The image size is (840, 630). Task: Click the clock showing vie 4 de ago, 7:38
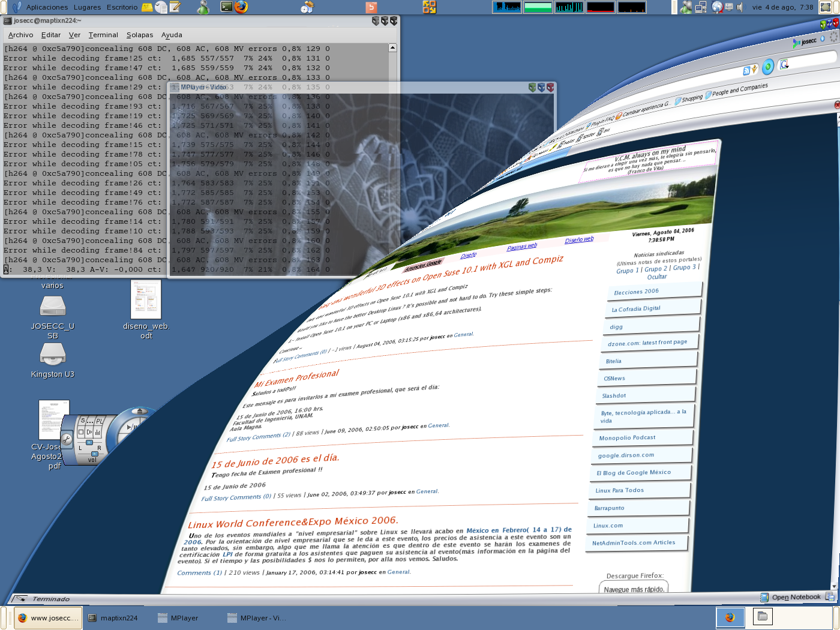(782, 7)
